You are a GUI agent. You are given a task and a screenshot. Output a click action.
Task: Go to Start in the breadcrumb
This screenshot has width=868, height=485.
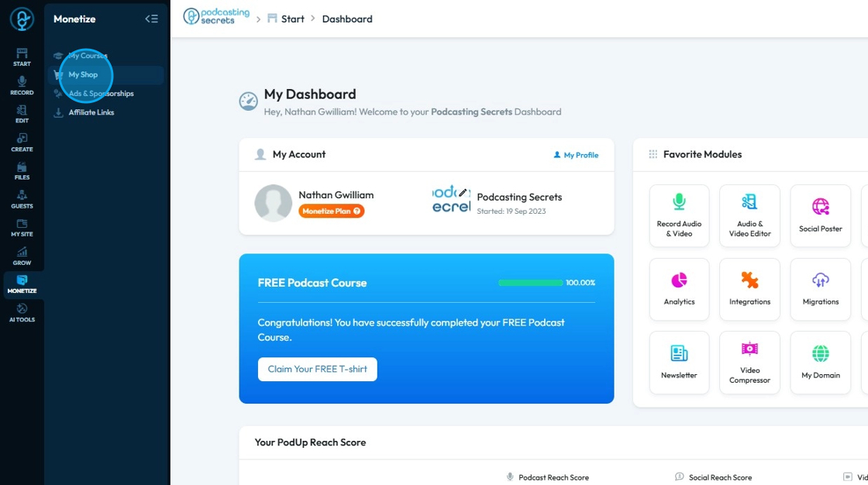[286, 19]
